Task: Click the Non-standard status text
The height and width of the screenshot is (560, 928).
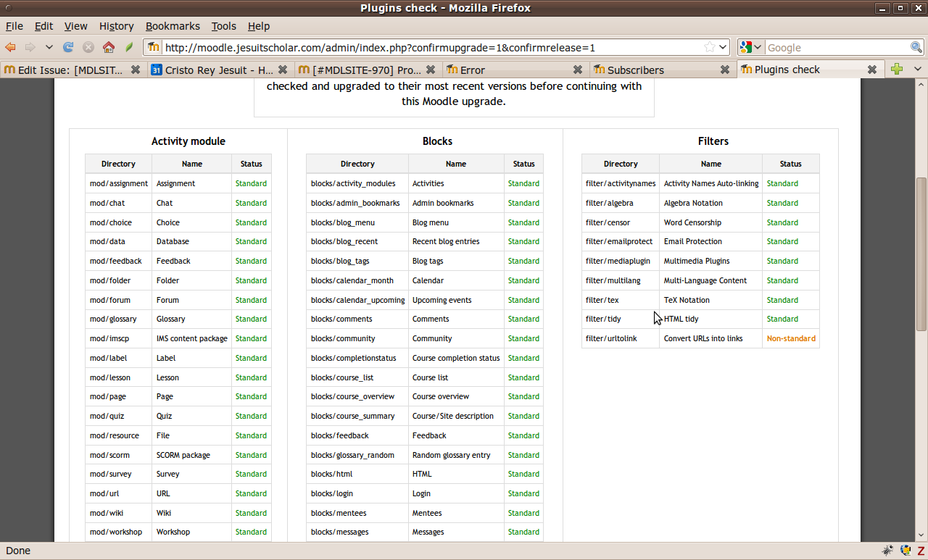Action: [x=791, y=339]
